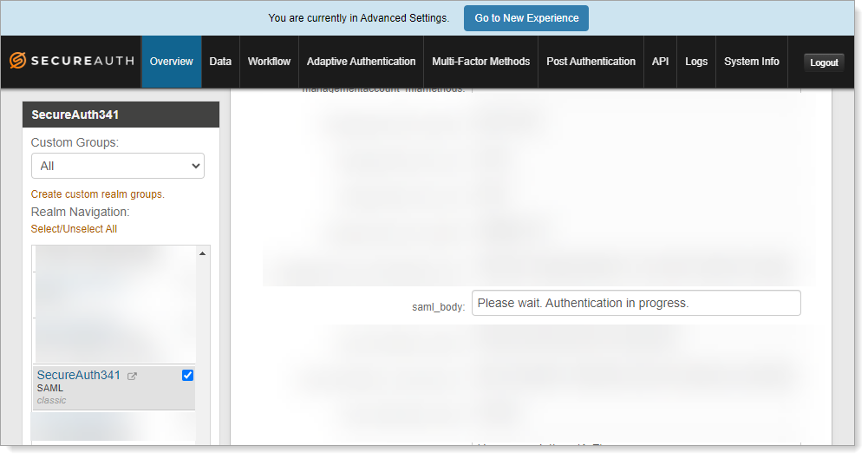Image resolution: width=868 pixels, height=459 pixels.
Task: Follow Create custom realm groups link
Action: click(x=98, y=194)
